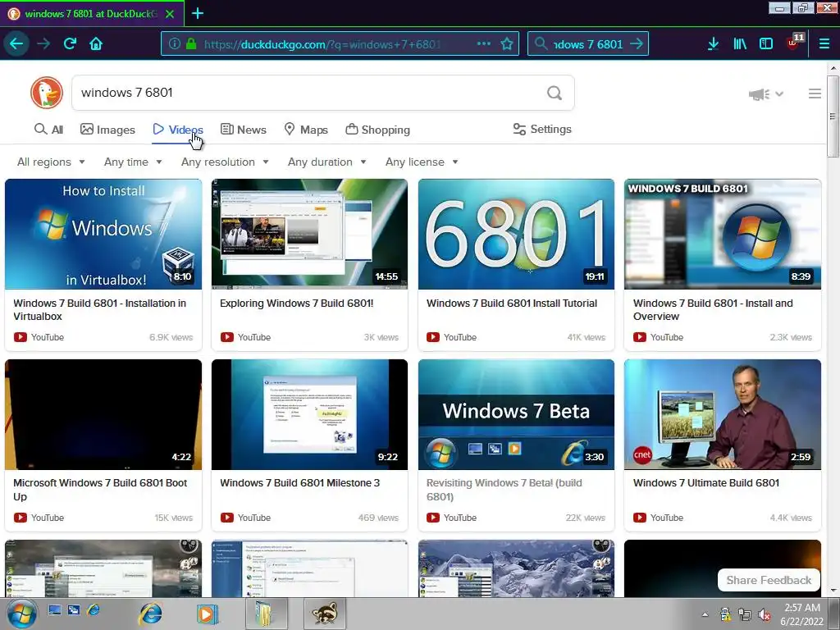The height and width of the screenshot is (630, 840).
Task: Click the Share Feedback button
Action: point(769,580)
